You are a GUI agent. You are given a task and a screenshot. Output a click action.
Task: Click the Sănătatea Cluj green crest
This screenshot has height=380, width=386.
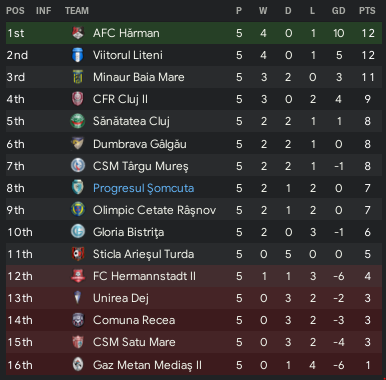78,121
